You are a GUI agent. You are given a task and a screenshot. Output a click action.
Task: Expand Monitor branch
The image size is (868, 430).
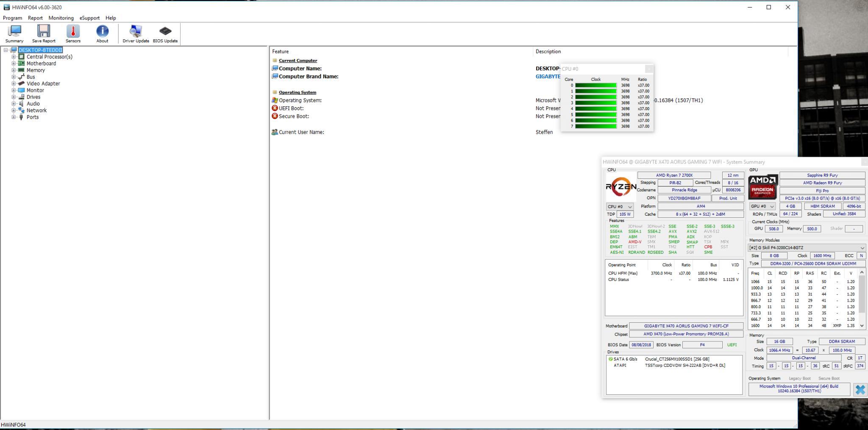pos(14,90)
